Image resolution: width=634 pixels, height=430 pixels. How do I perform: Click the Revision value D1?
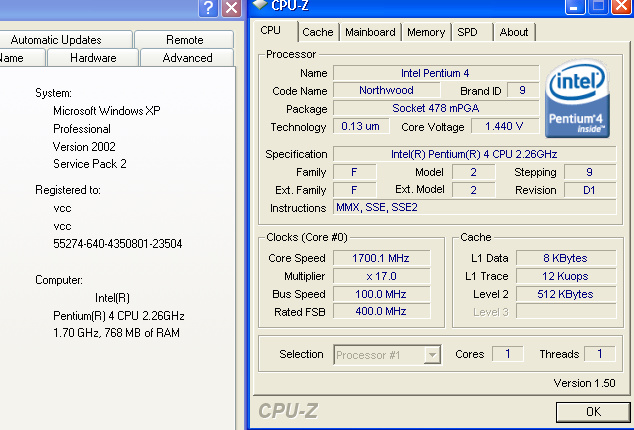pos(590,190)
